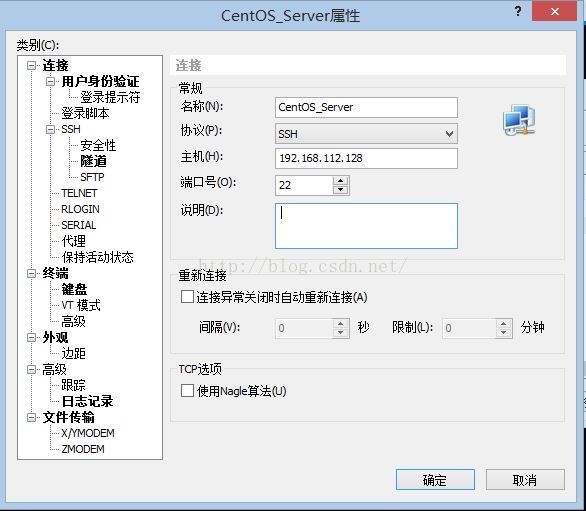Click the 端口号 field showing 22
This screenshot has width=586, height=511.
[x=304, y=185]
